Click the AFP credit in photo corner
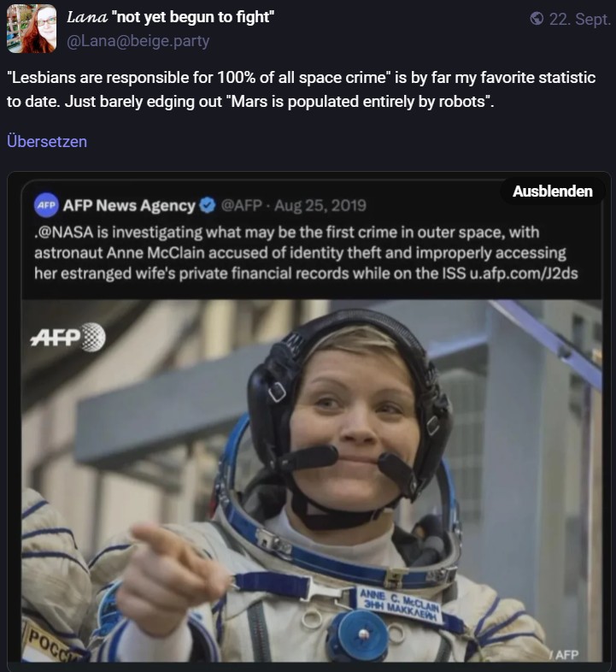The height and width of the screenshot is (672, 616). [x=566, y=655]
